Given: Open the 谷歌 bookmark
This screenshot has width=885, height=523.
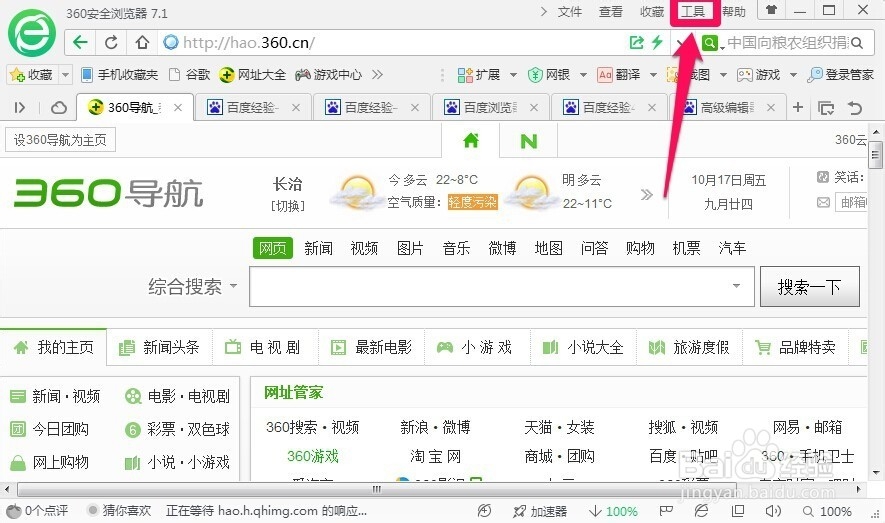Looking at the screenshot, I should click(x=190, y=74).
